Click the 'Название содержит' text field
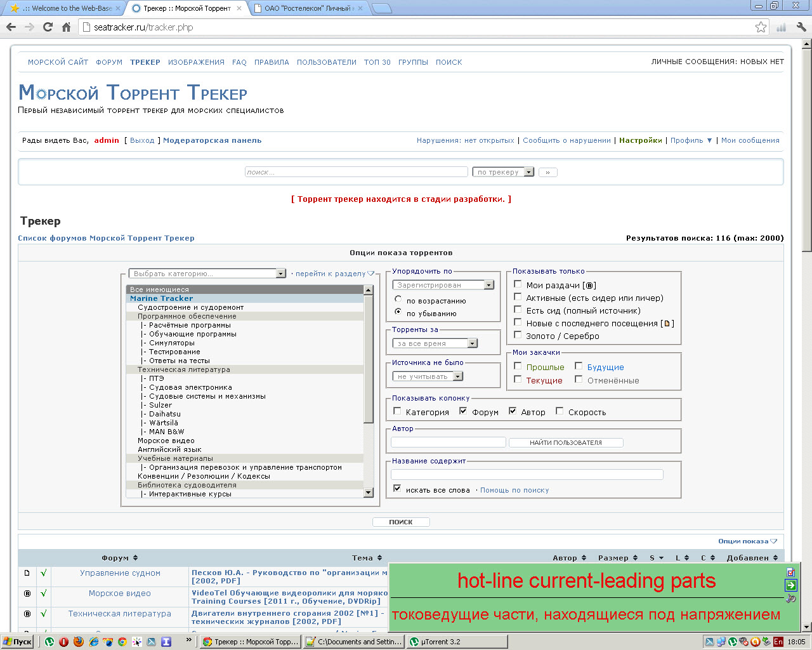Screen dimensions: 812x650 click(527, 475)
